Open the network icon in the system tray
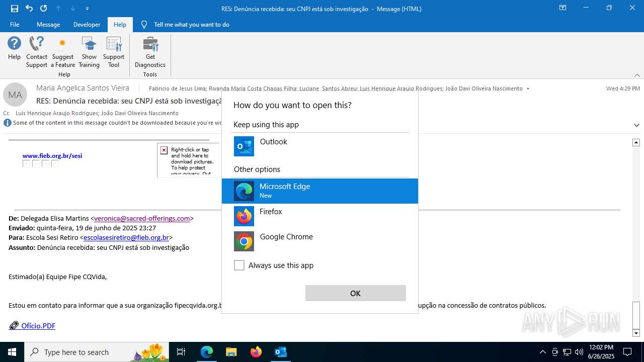This screenshot has width=644, height=362. (x=567, y=352)
